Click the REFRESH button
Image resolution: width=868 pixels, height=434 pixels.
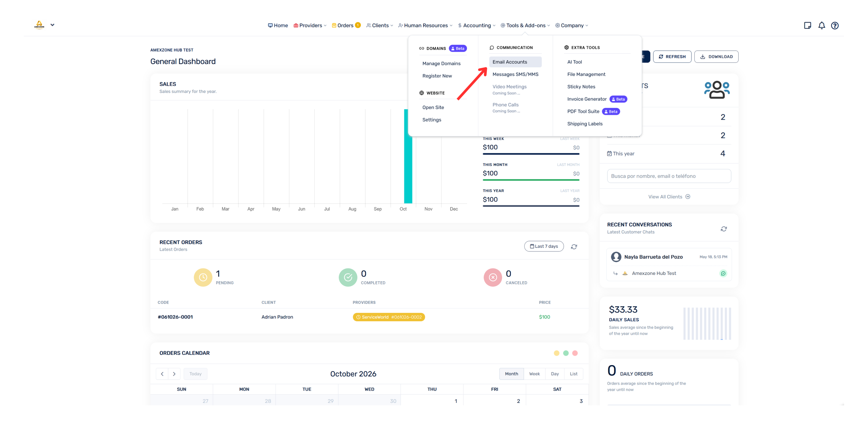pyautogui.click(x=672, y=57)
